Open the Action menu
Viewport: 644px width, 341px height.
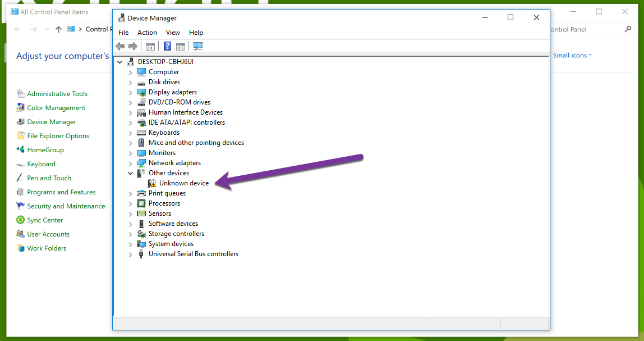coord(147,33)
